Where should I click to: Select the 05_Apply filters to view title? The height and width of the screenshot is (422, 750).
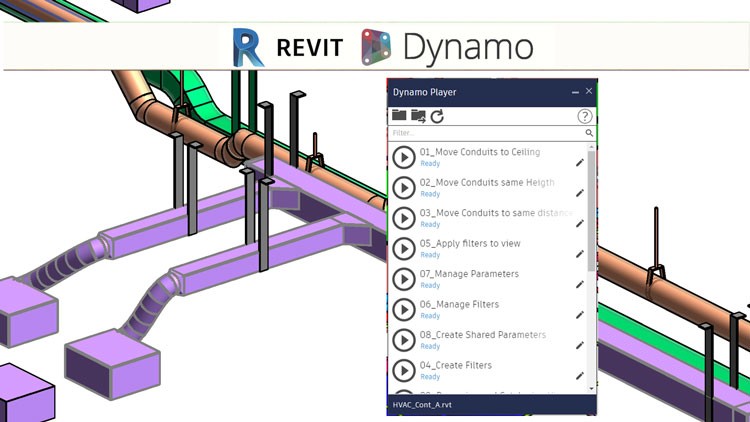(x=470, y=244)
